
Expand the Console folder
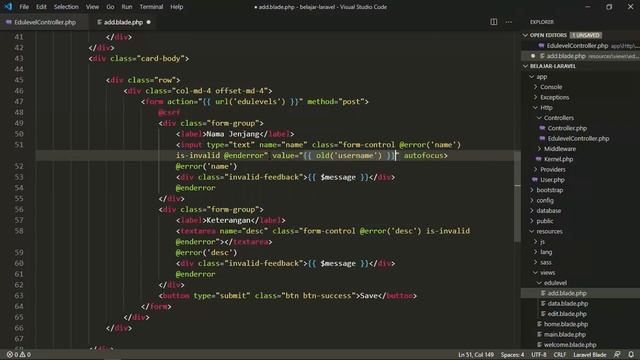click(580, 87)
